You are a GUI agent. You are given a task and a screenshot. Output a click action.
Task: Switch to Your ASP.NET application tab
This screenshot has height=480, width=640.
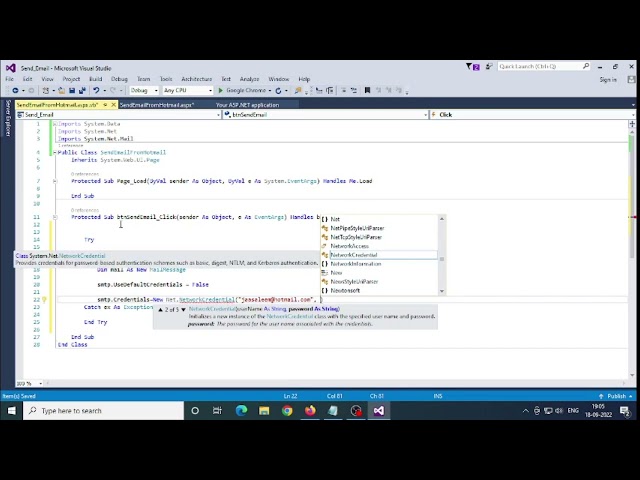tap(247, 105)
